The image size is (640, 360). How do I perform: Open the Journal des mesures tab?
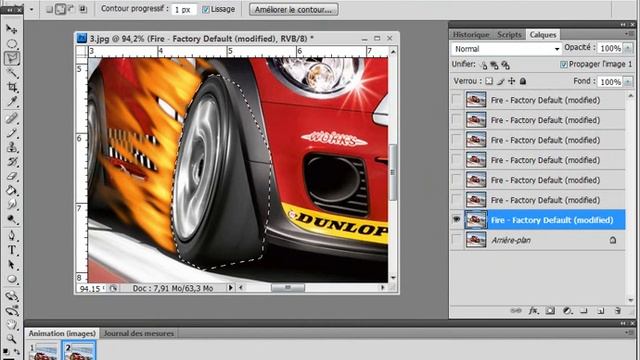tap(139, 333)
